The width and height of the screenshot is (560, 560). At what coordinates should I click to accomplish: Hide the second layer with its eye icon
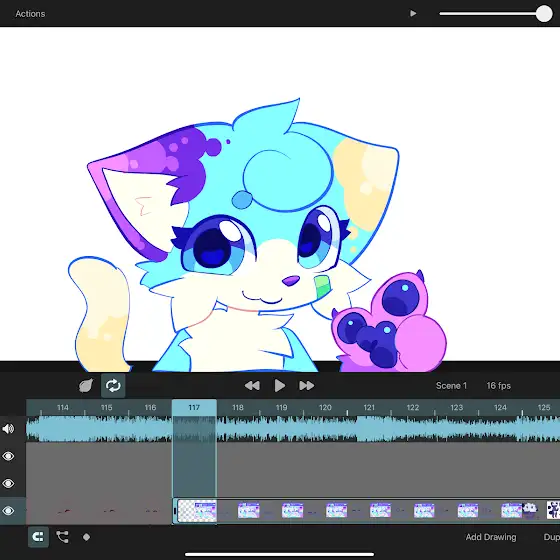[x=8, y=483]
